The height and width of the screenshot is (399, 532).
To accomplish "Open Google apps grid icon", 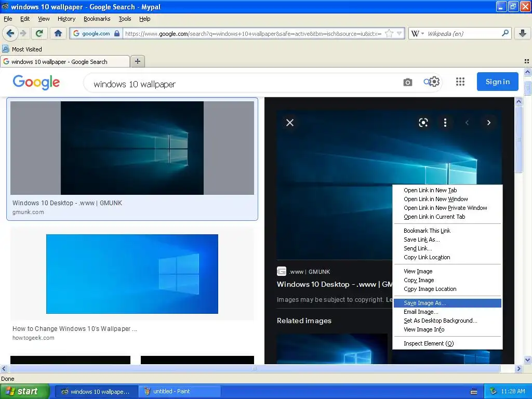I will [460, 82].
